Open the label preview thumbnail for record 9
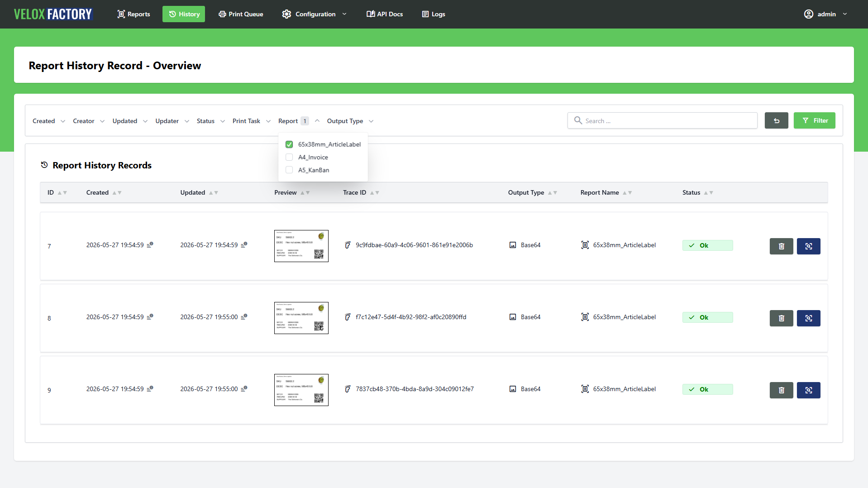This screenshot has height=488, width=868. click(301, 390)
